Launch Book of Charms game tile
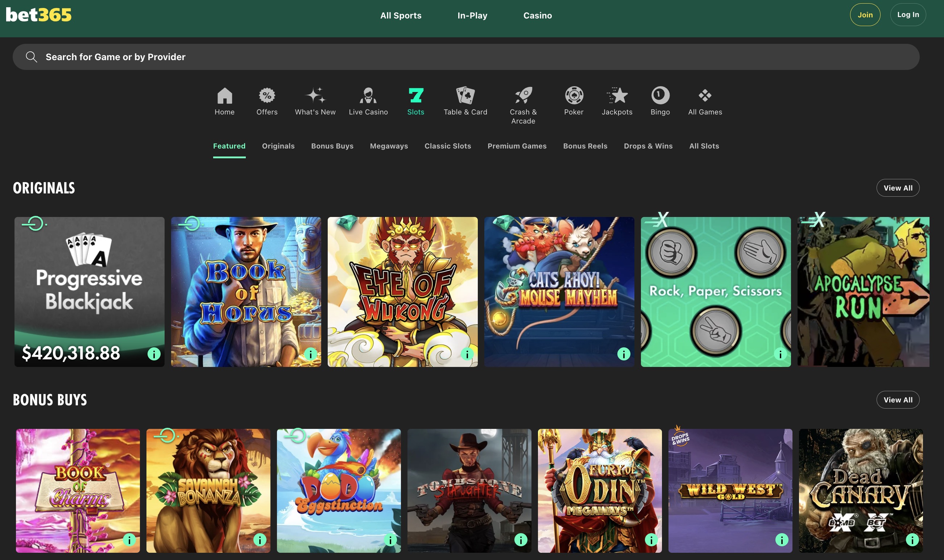The height and width of the screenshot is (560, 944). click(x=78, y=490)
